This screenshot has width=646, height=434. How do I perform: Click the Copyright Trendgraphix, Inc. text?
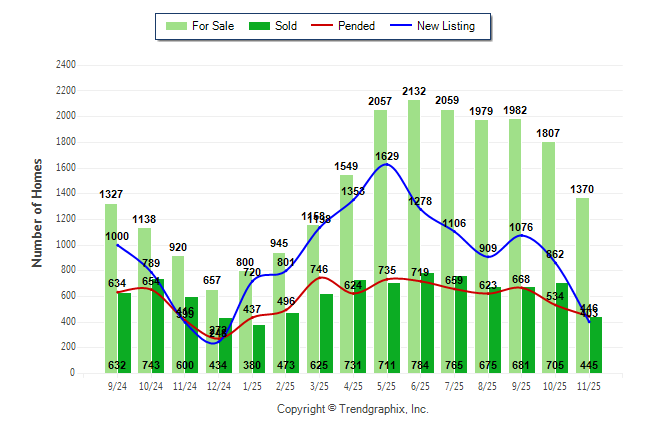click(x=352, y=410)
